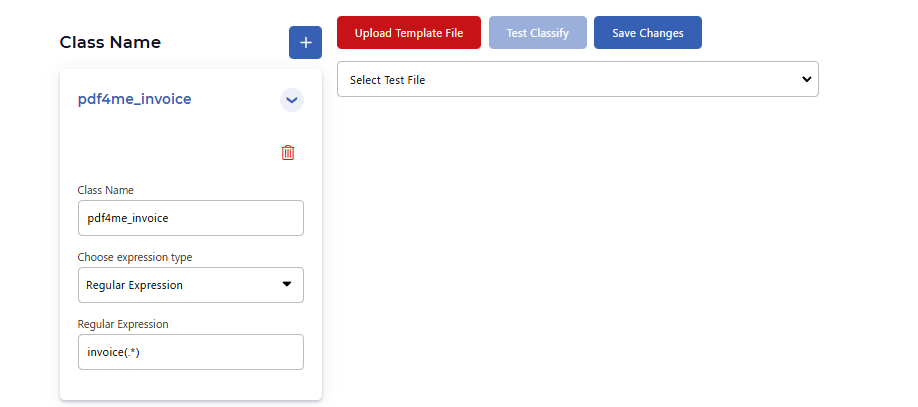Viewport: 918px width, 407px height.
Task: Click the "Upload Template File" red button text
Action: (x=409, y=33)
